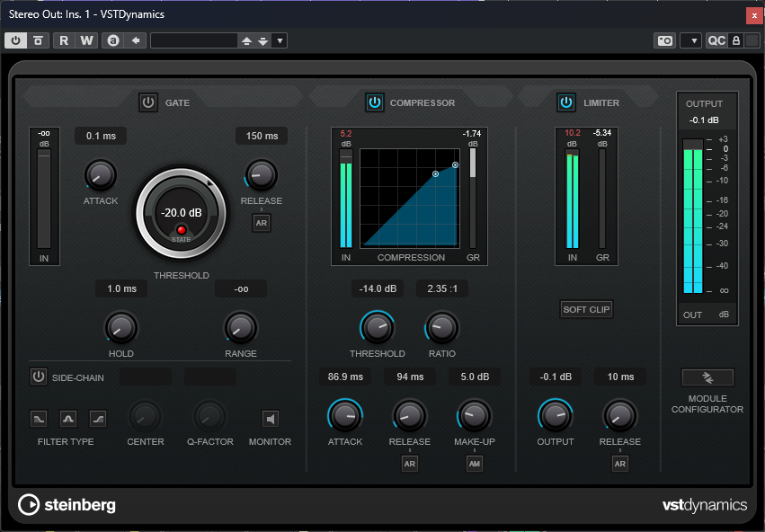Screen dimensions: 765x532
Task: Click the large Gate Threshold dial
Action: [x=181, y=213]
